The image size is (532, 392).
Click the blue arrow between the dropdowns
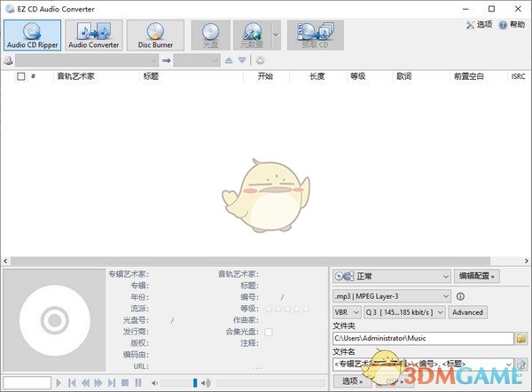click(x=167, y=61)
